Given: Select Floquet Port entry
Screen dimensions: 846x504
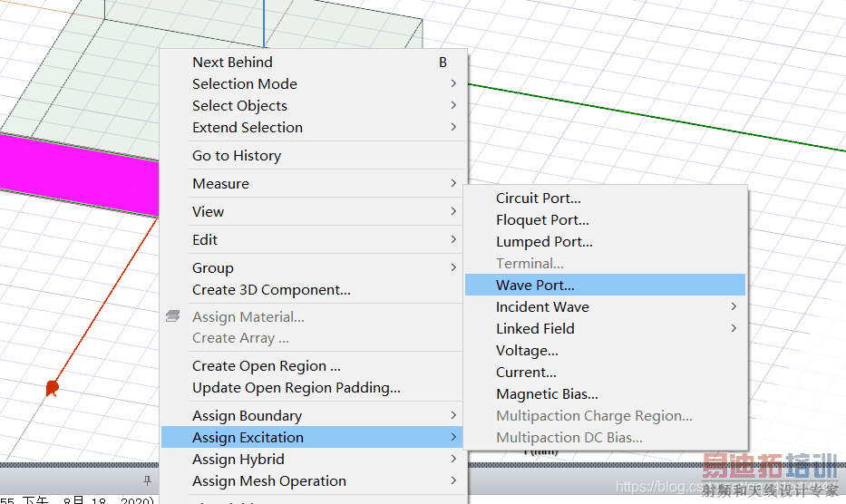Looking at the screenshot, I should coord(542,219).
